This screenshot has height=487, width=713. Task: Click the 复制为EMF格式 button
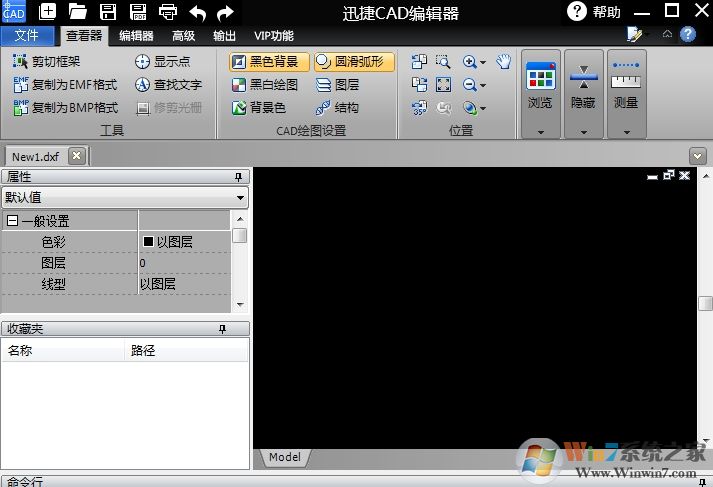point(65,85)
